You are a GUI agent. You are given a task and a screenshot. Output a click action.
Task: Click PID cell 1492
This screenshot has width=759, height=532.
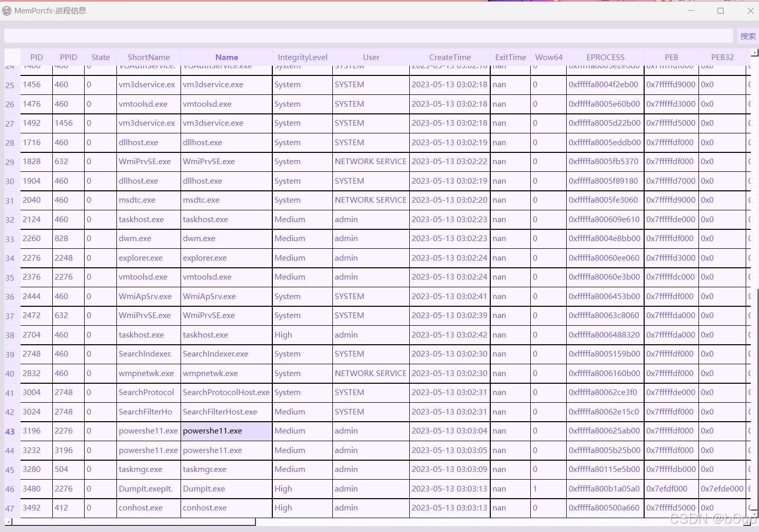tap(36, 123)
